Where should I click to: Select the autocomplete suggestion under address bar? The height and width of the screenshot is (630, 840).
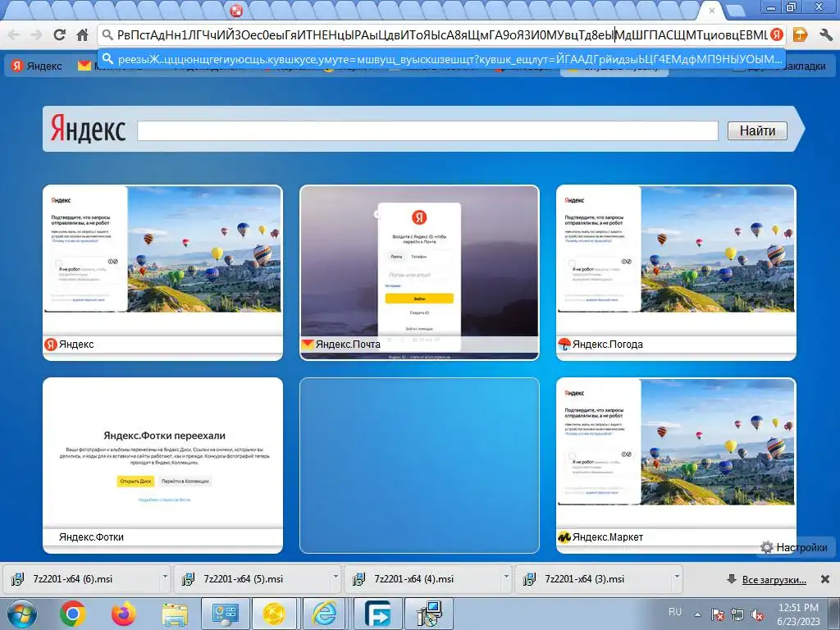pyautogui.click(x=442, y=59)
